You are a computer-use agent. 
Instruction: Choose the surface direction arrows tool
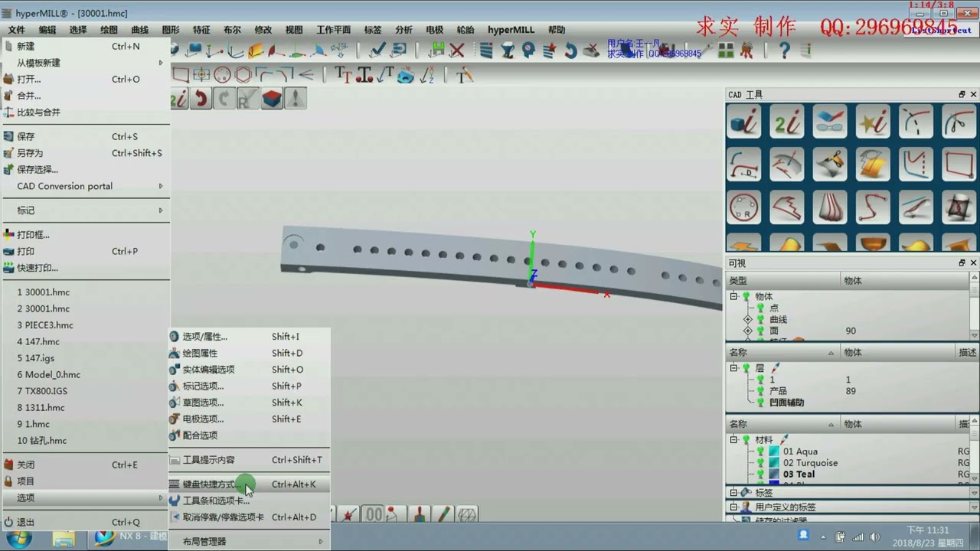tap(786, 165)
